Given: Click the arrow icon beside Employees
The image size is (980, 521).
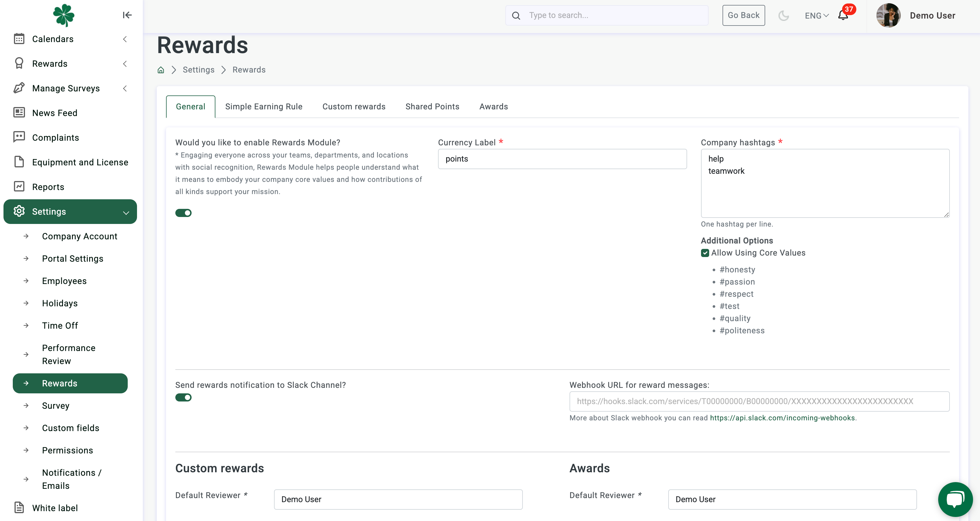Looking at the screenshot, I should click(x=26, y=281).
